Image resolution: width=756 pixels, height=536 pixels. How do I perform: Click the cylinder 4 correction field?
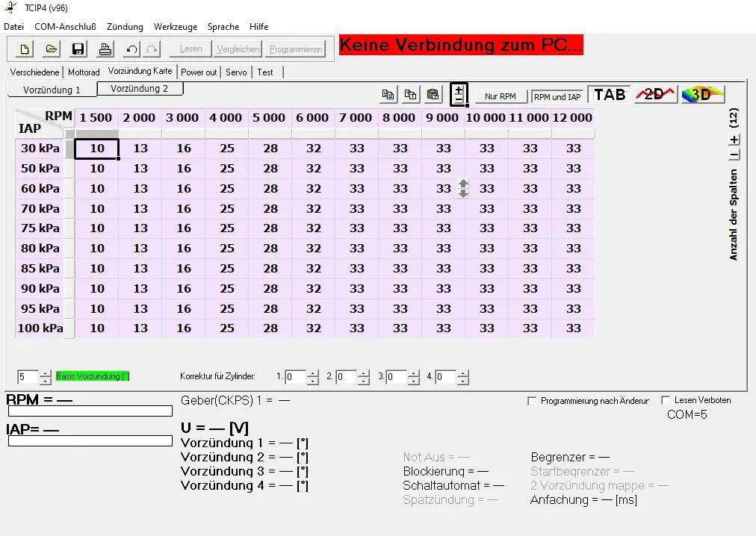click(445, 377)
